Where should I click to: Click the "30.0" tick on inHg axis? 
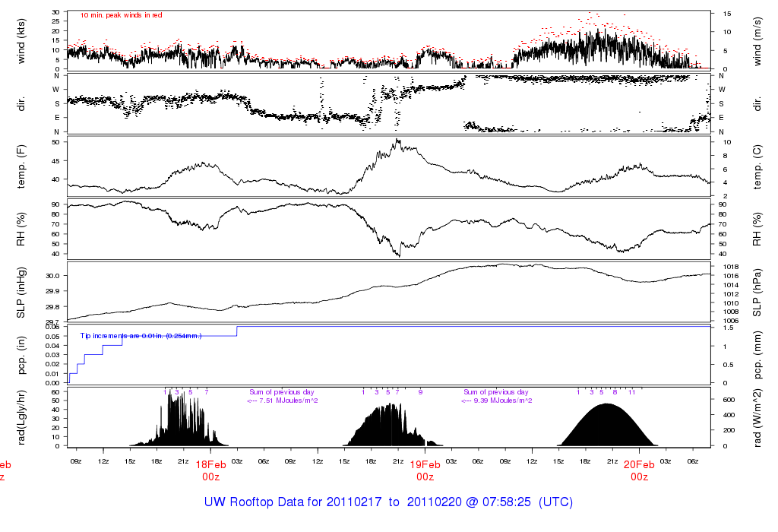click(x=52, y=276)
